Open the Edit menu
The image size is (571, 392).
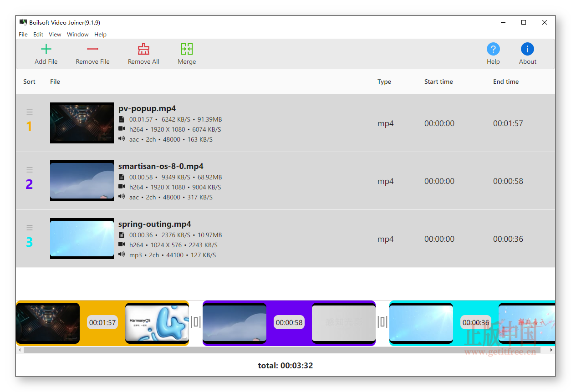tap(38, 35)
